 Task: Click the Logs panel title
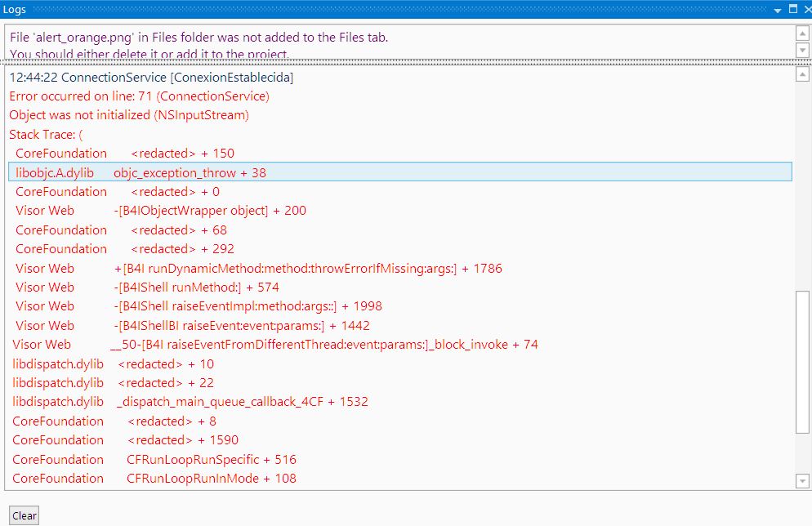[x=15, y=9]
